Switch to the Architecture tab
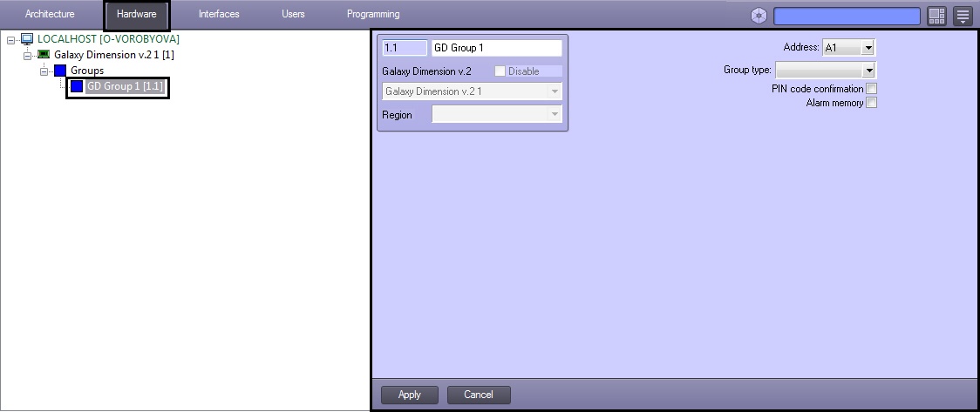 [x=50, y=14]
